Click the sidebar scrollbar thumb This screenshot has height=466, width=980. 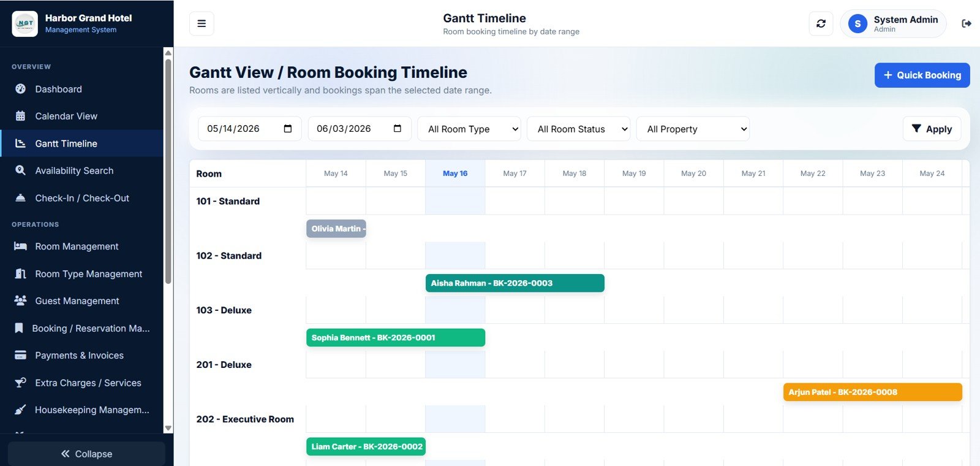[x=168, y=171]
